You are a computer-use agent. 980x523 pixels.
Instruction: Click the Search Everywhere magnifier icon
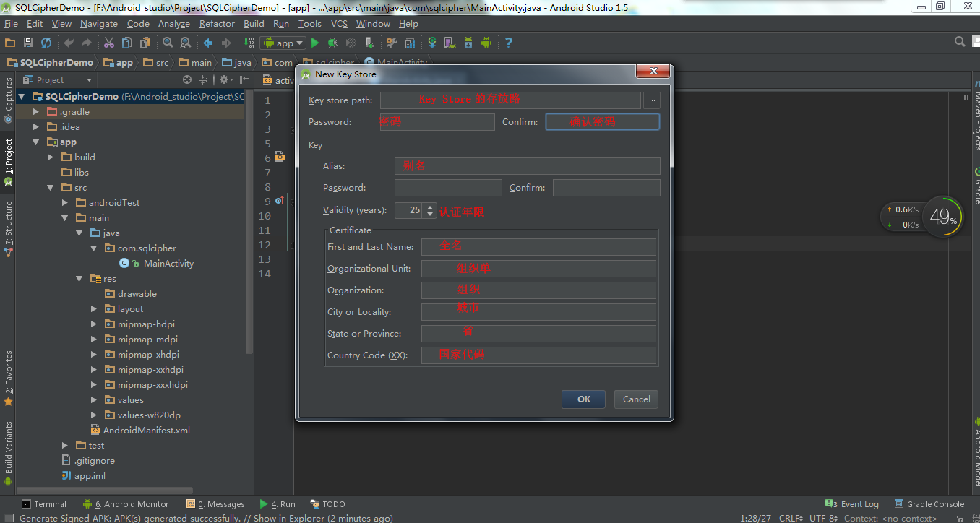[x=960, y=42]
